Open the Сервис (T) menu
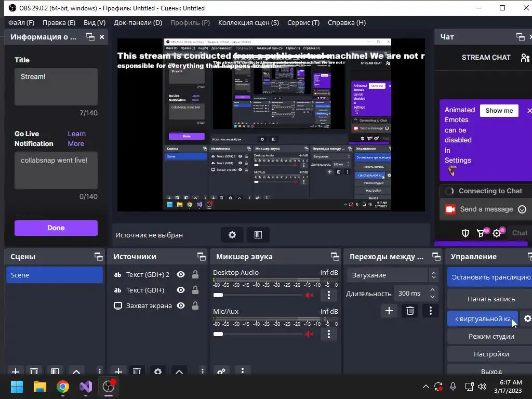This screenshot has height=399, width=532. tap(303, 23)
